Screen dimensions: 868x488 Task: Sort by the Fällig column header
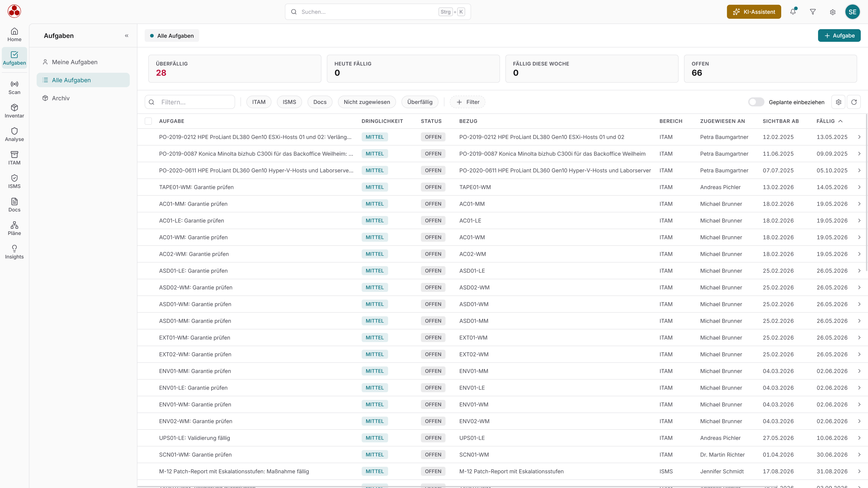829,121
